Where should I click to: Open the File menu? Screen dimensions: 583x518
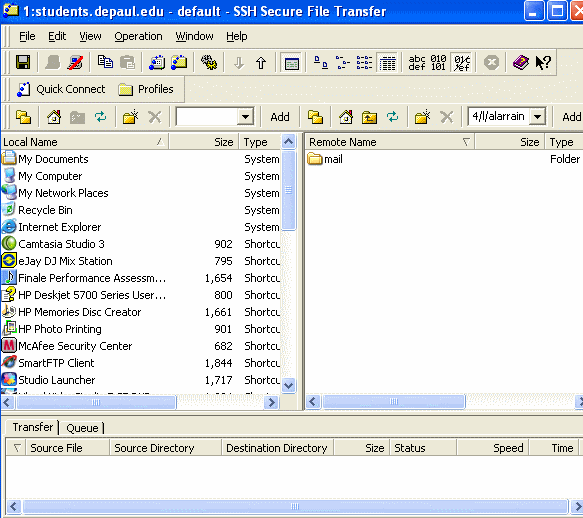click(27, 36)
